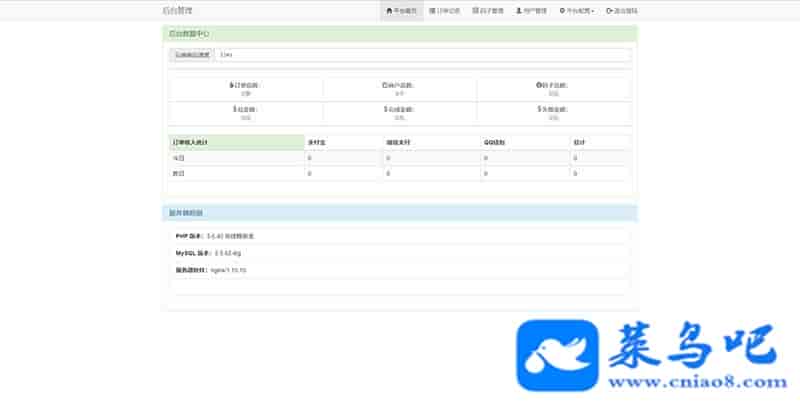Click the gray label beside the URL input

click(x=192, y=55)
